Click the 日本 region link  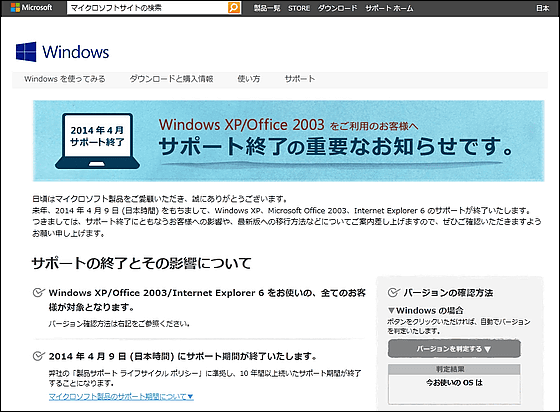coord(542,8)
